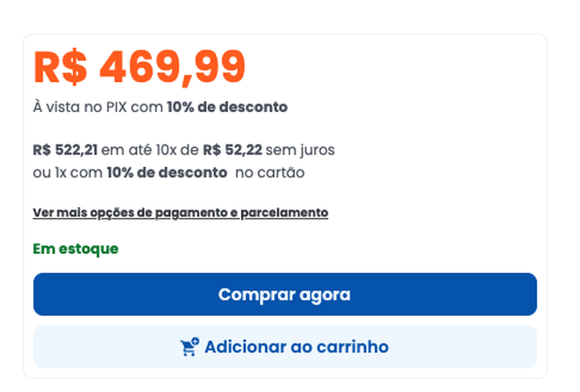Click the orange R$ 469,99 price
The image size is (580, 392).
pos(139,67)
